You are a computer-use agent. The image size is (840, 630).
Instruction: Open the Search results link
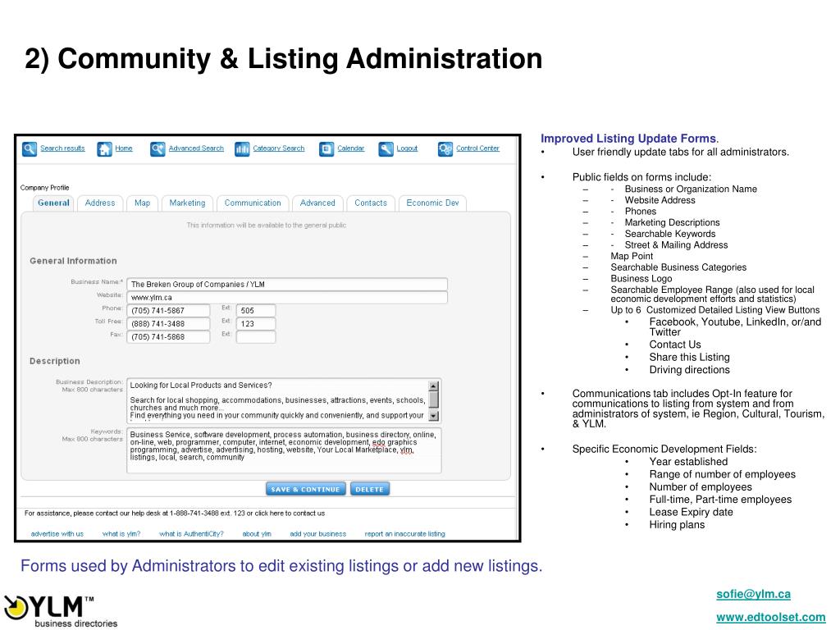pos(62,148)
